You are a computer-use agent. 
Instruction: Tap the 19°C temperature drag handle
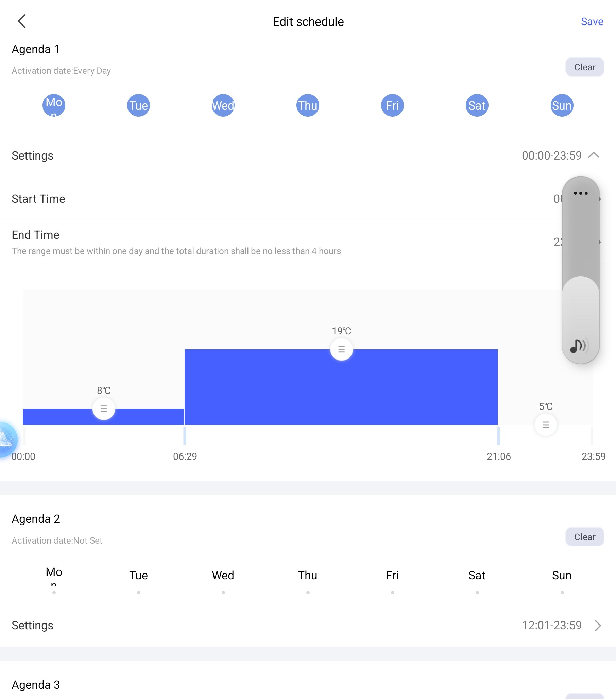pyautogui.click(x=341, y=349)
